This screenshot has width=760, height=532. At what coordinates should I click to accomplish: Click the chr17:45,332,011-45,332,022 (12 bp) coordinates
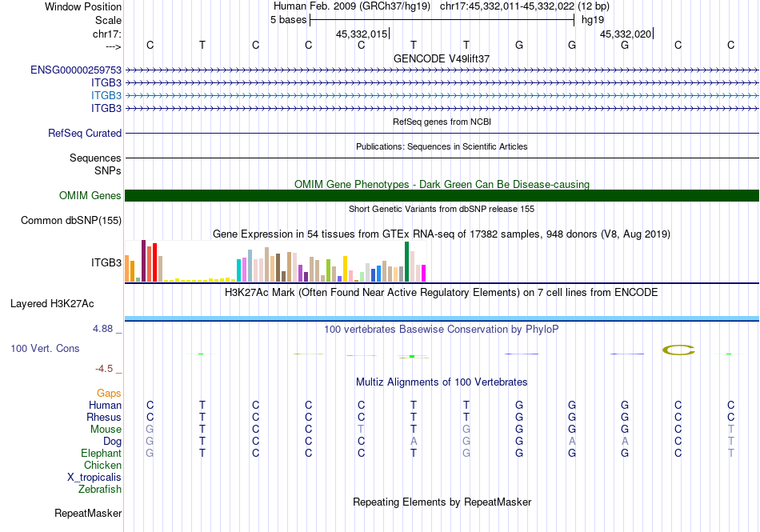tap(525, 6)
